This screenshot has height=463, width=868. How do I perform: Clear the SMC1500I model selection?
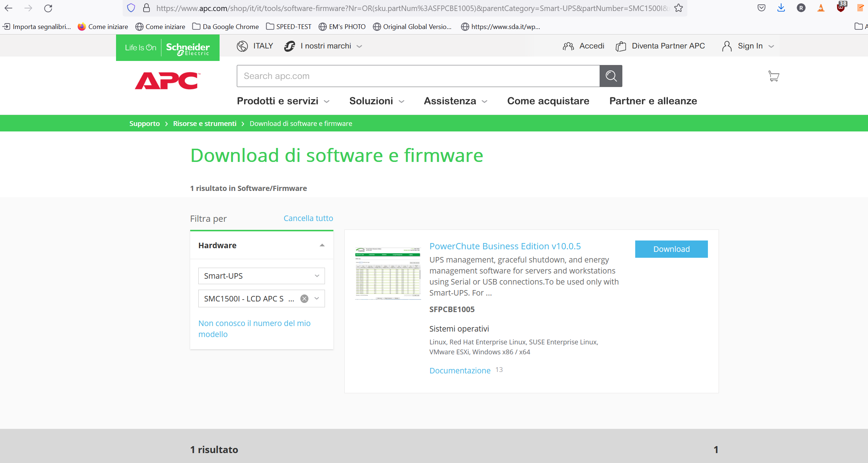pos(304,299)
